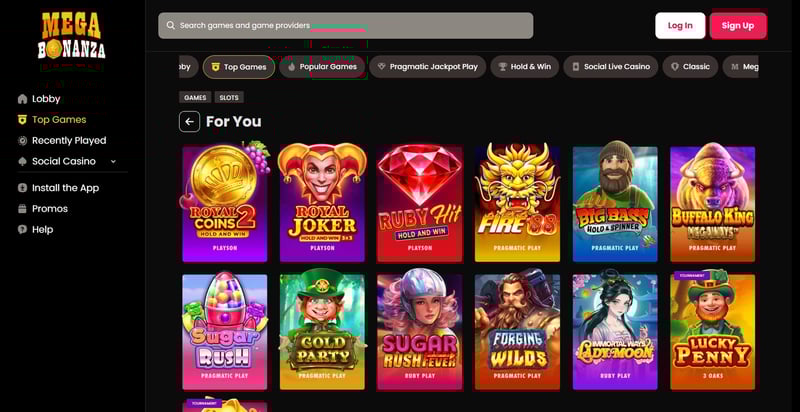This screenshot has width=800, height=412.
Task: Focus the search games input field
Action: click(345, 25)
